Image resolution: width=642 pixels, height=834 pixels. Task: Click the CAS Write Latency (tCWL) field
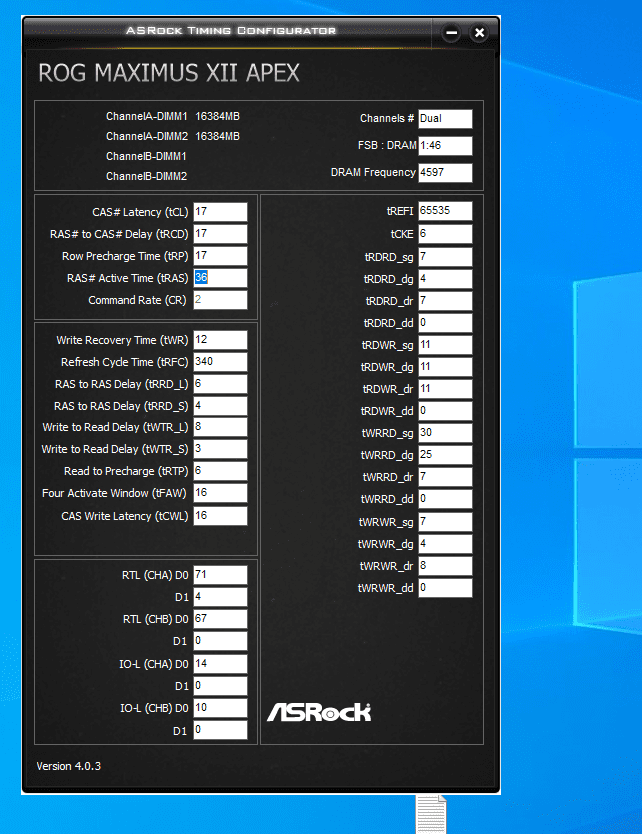click(220, 516)
